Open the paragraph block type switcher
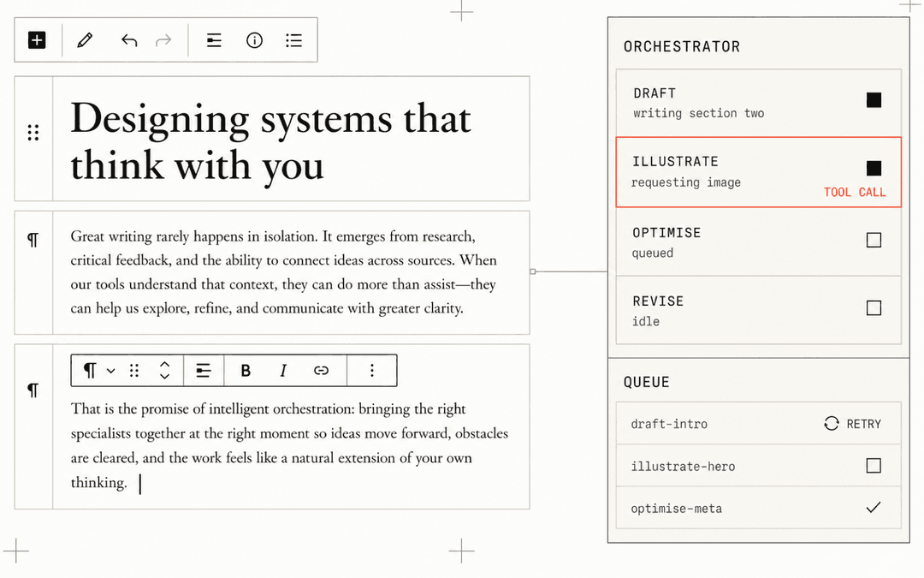This screenshot has height=578, width=924. coord(98,371)
